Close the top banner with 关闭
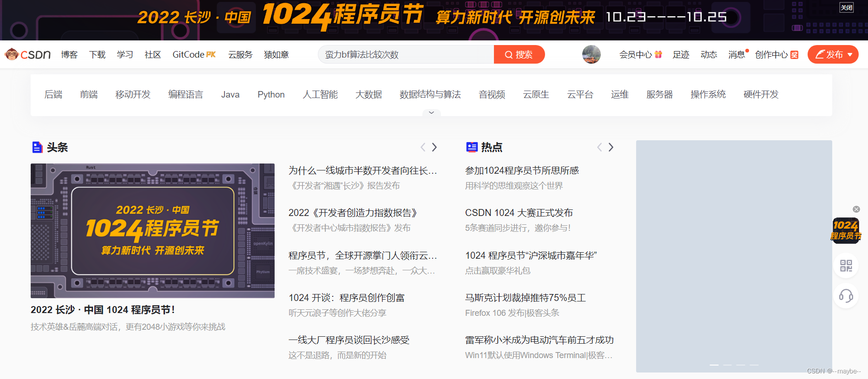868x379 pixels. point(847,7)
